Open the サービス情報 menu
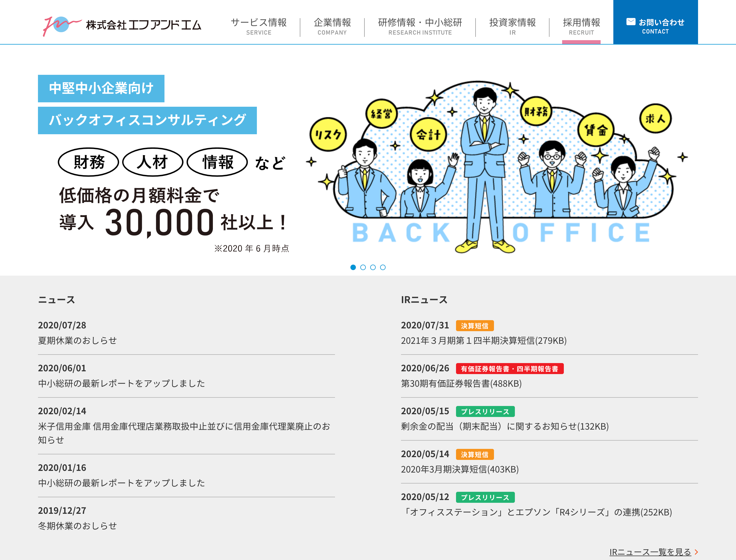Image resolution: width=736 pixels, height=560 pixels. 259,26
